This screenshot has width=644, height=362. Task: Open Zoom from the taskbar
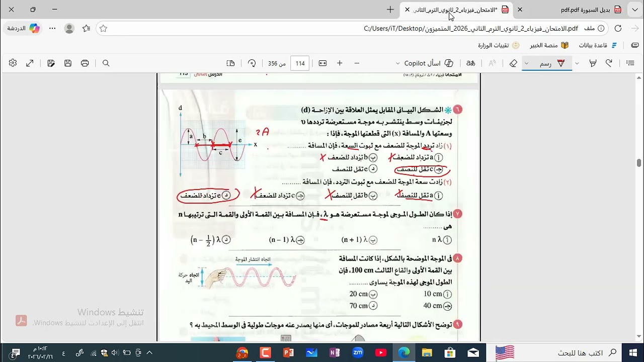(x=358, y=352)
